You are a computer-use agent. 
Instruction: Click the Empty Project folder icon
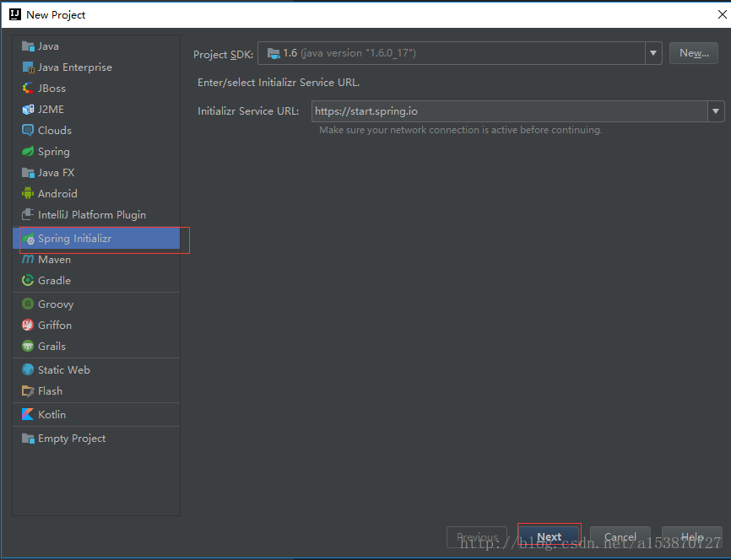pyautogui.click(x=28, y=438)
